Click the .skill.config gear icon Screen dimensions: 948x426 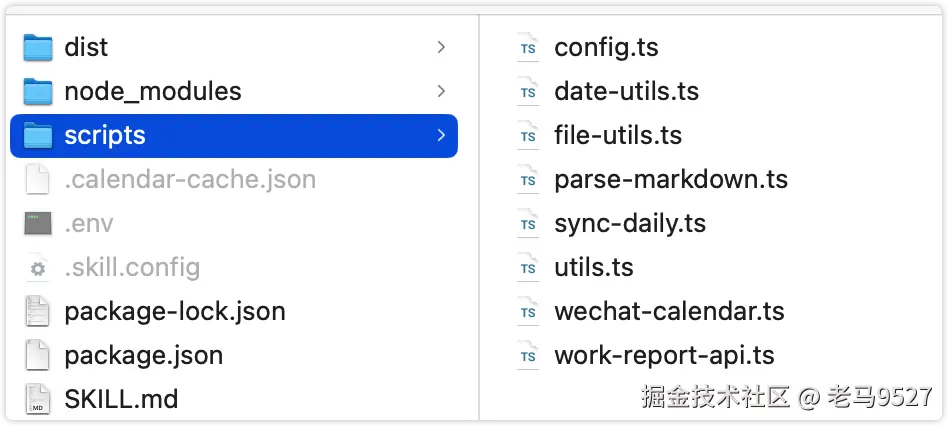point(38,268)
